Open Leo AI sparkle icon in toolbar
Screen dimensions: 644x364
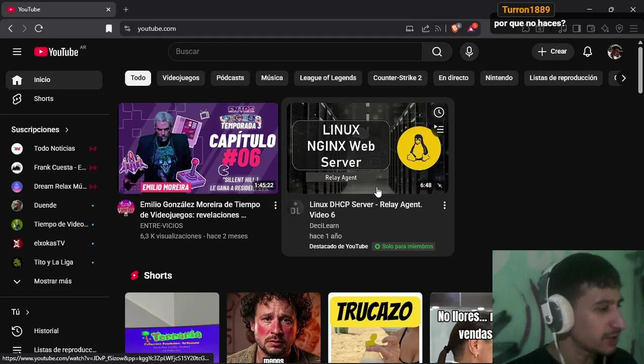pos(605,29)
